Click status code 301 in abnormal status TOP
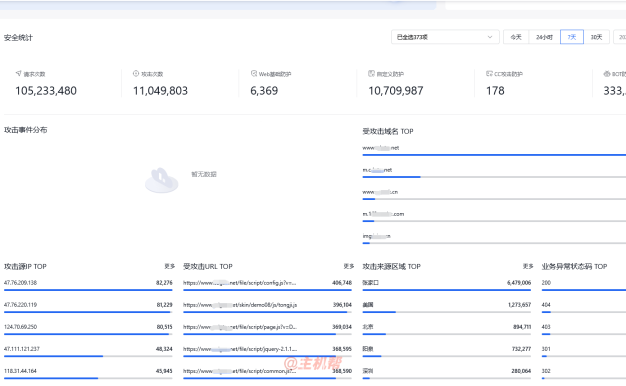This screenshot has height=386, width=626. click(x=546, y=349)
